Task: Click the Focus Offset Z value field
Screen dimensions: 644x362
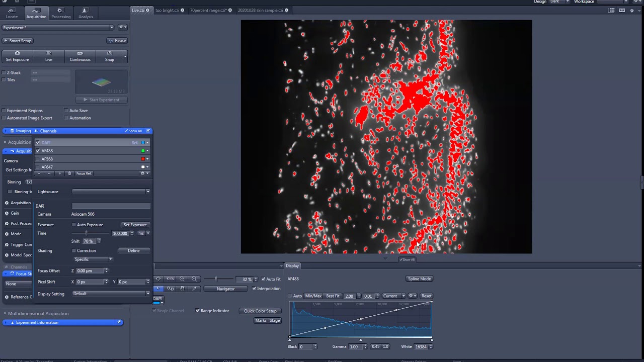Action: coord(89,270)
